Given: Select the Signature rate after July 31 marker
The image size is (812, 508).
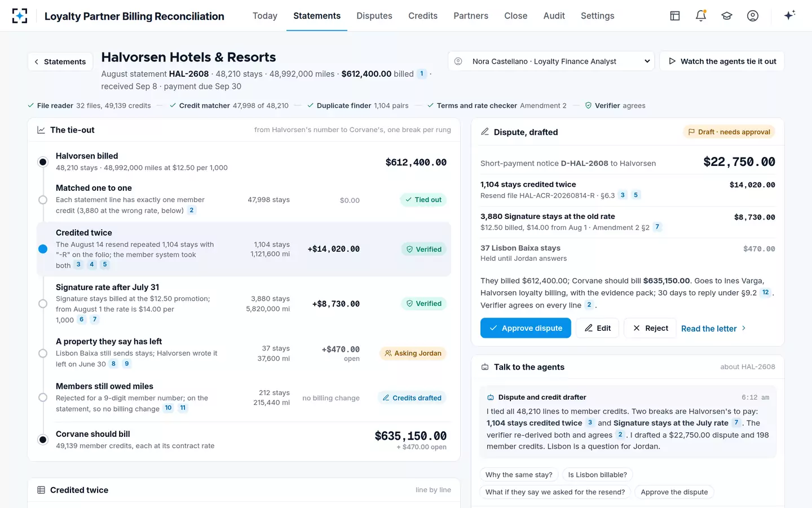Looking at the screenshot, I should click(43, 304).
